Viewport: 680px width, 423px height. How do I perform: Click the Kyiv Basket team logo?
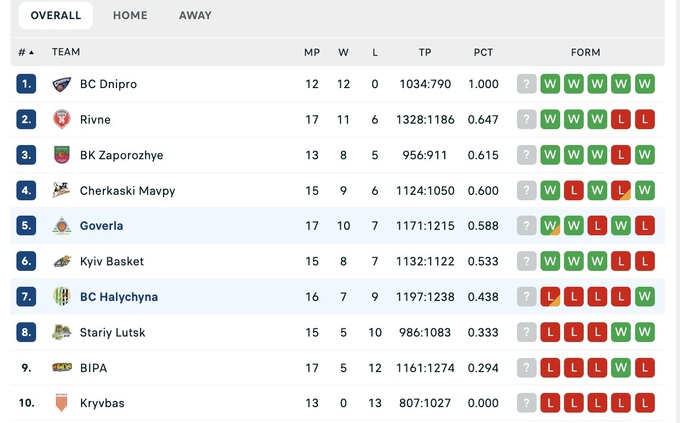click(62, 261)
